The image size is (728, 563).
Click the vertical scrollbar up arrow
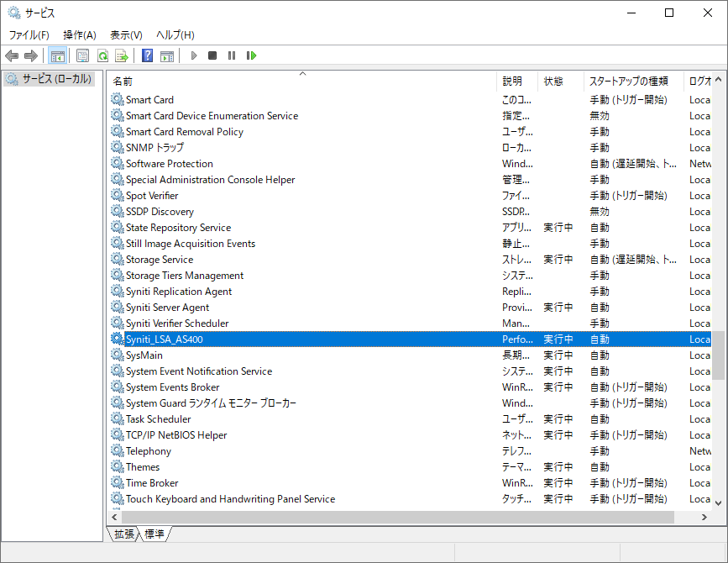tap(718, 80)
